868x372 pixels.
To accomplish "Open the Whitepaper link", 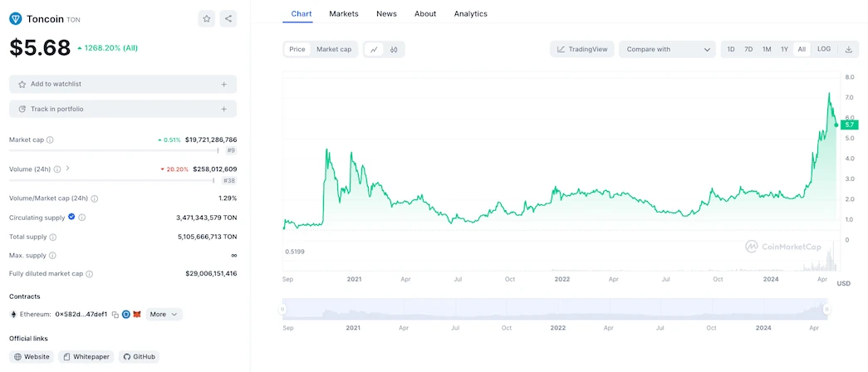I will 86,357.
